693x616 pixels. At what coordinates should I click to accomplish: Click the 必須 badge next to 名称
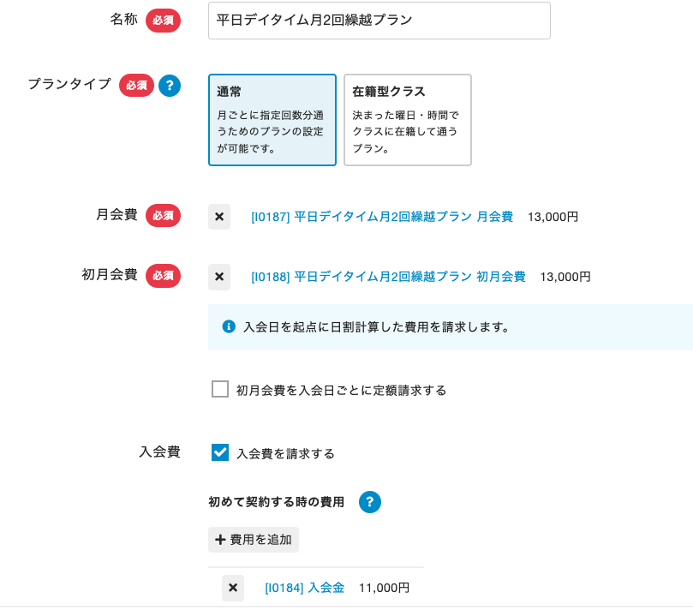point(163,21)
